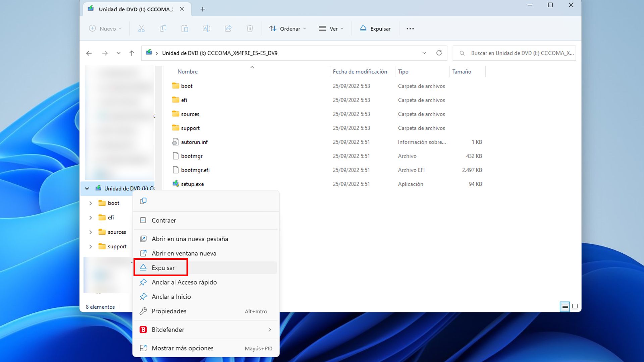Viewport: 644px width, 362px height.
Task: Open the Ver dropdown
Action: [x=331, y=28]
